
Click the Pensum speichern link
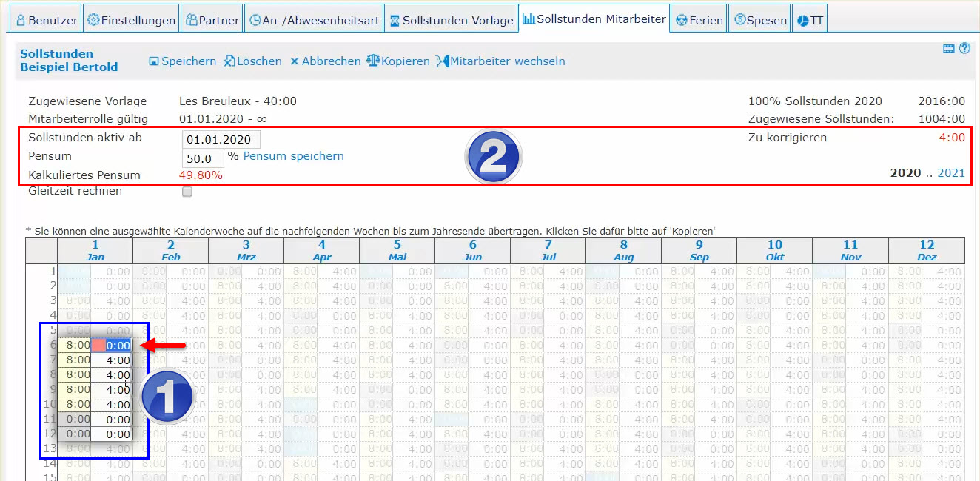point(293,156)
